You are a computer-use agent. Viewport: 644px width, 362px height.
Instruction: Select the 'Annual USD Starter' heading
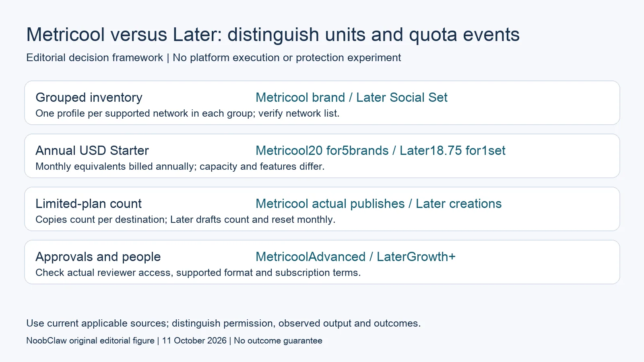[92, 150]
